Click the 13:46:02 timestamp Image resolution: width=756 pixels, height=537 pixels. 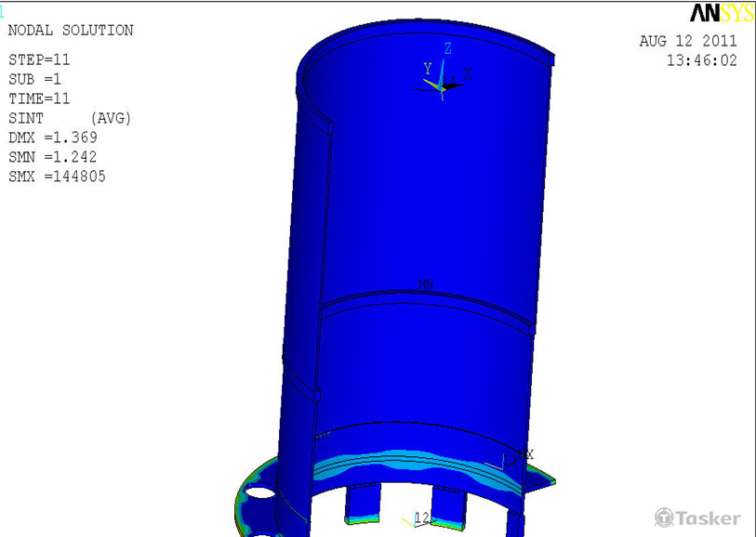701,60
